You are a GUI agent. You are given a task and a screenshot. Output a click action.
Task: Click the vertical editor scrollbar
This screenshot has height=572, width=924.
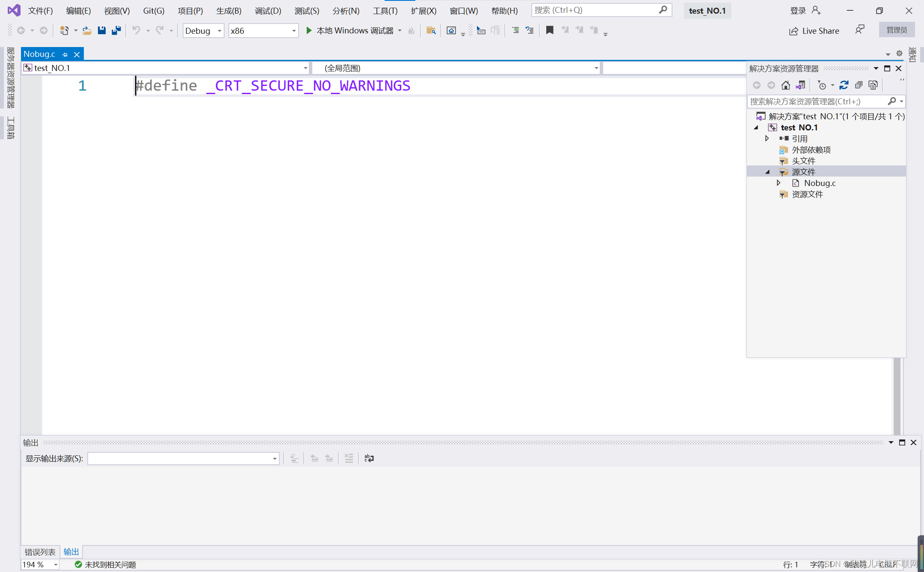click(x=897, y=395)
